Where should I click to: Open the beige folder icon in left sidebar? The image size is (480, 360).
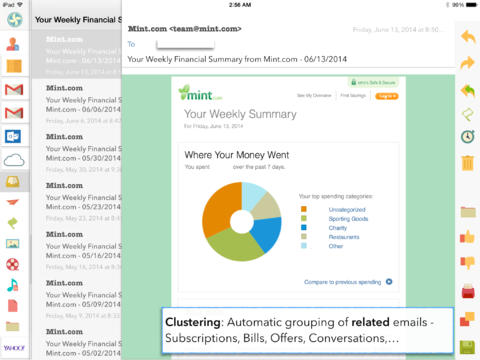pyautogui.click(x=13, y=326)
